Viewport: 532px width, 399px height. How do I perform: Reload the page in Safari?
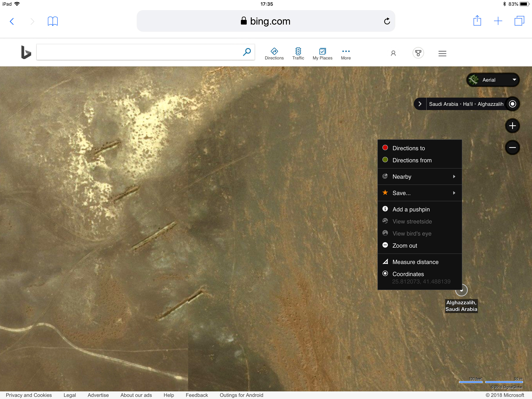pyautogui.click(x=387, y=21)
